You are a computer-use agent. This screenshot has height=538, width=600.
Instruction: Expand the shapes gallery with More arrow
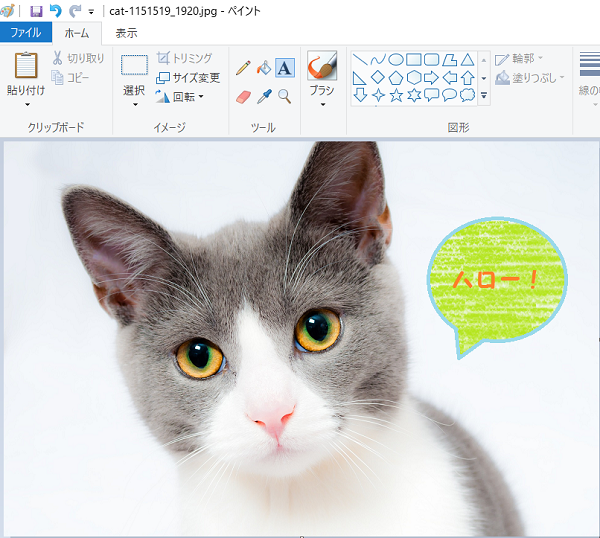point(484,95)
